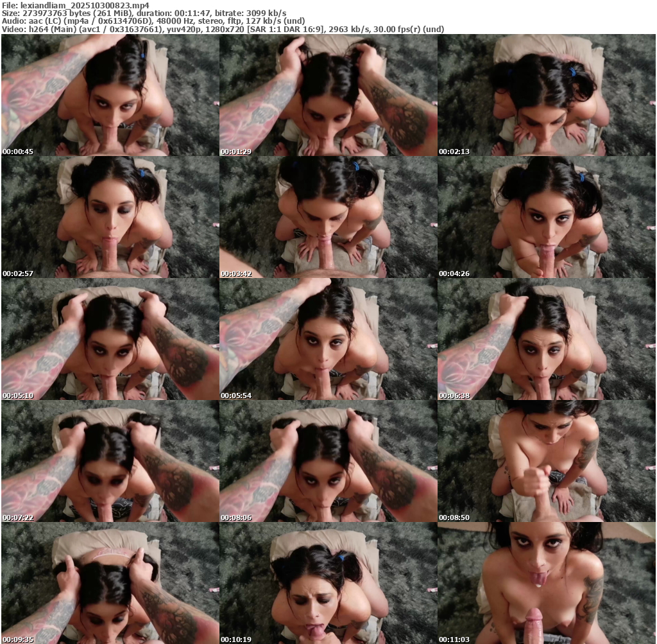The image size is (657, 644).
Task: Open the frame marked 00:04:26
Action: (x=546, y=217)
